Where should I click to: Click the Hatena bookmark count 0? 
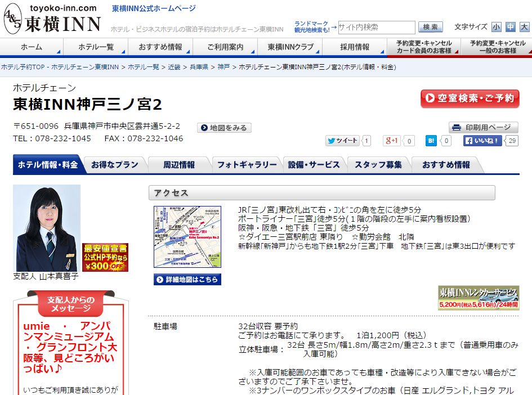point(446,141)
